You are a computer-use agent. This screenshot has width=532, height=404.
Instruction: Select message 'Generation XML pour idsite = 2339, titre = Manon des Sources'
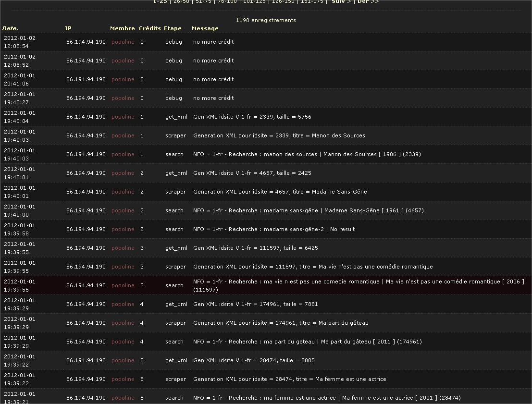[x=279, y=135]
